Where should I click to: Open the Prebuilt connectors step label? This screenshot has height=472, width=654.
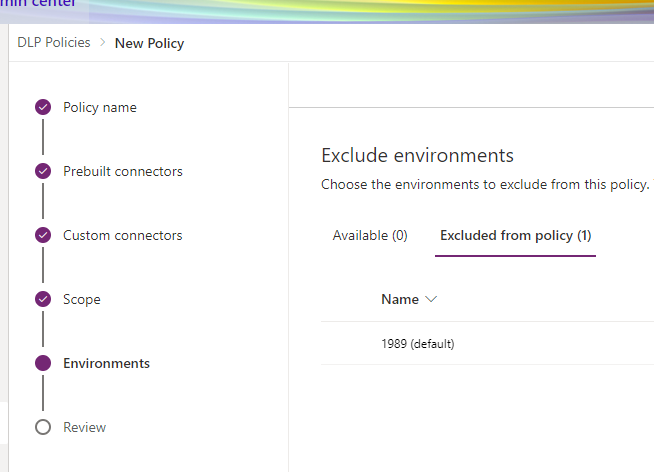coord(122,171)
